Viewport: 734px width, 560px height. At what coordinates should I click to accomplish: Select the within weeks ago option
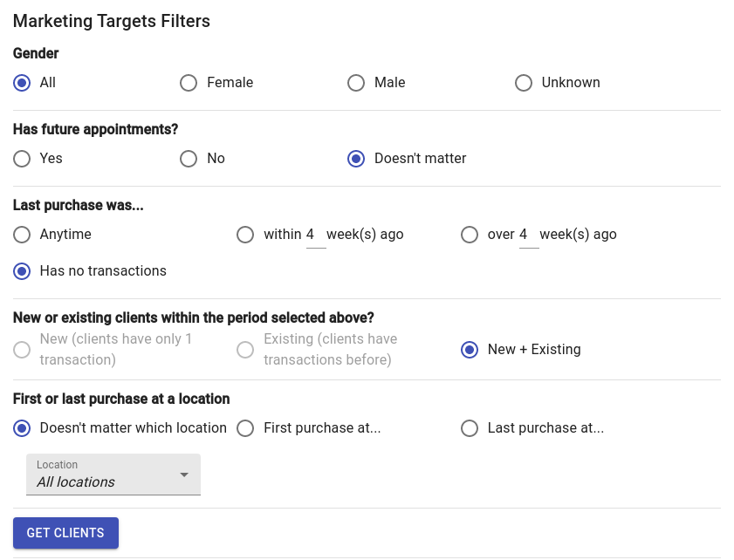pos(245,235)
